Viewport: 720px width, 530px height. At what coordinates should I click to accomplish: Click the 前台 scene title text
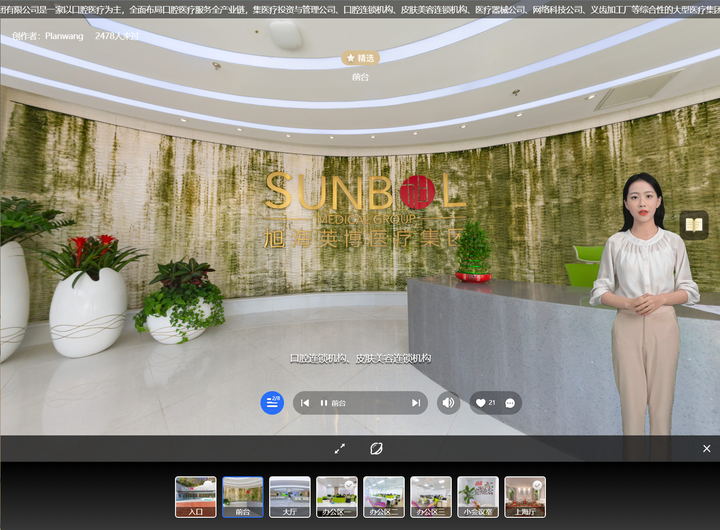[x=360, y=77]
